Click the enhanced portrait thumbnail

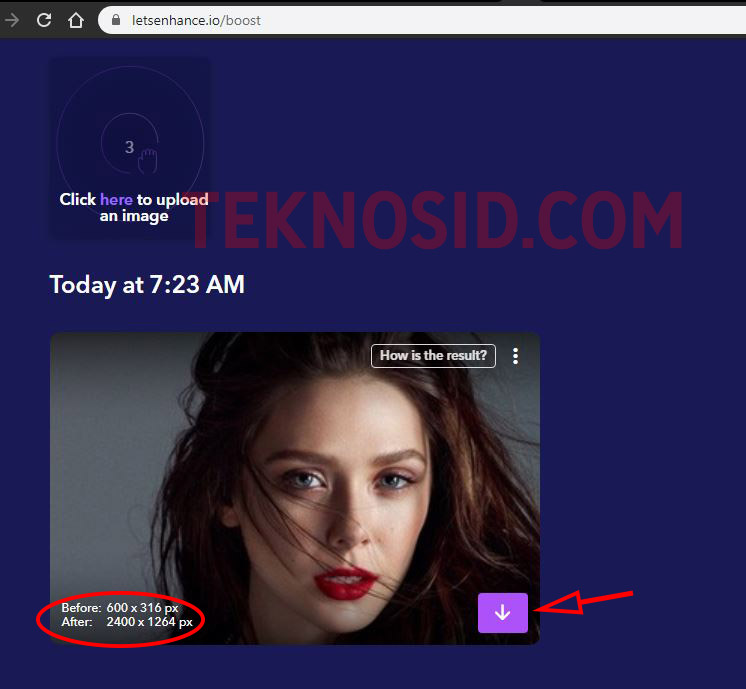(295, 488)
